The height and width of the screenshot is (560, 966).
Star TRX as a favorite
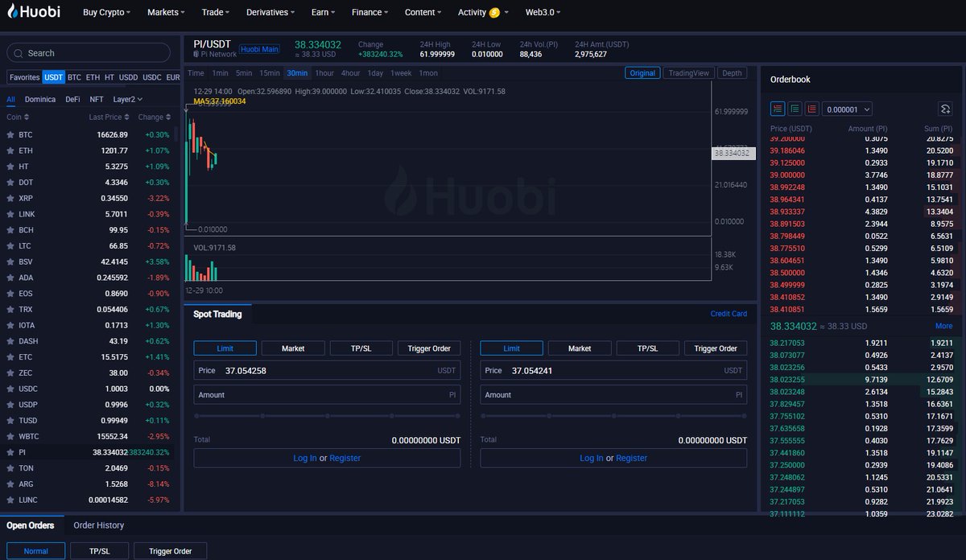click(x=10, y=310)
